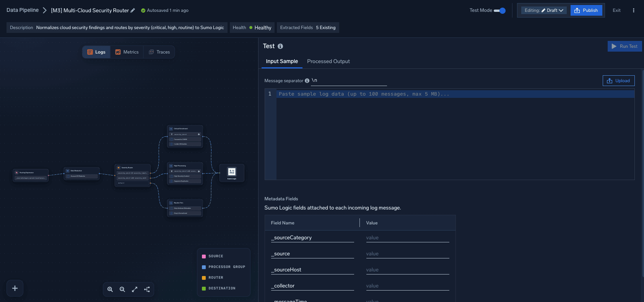Select the Sumo Logic destination node icon
Viewport: 644px width, 302px height.
point(232,172)
